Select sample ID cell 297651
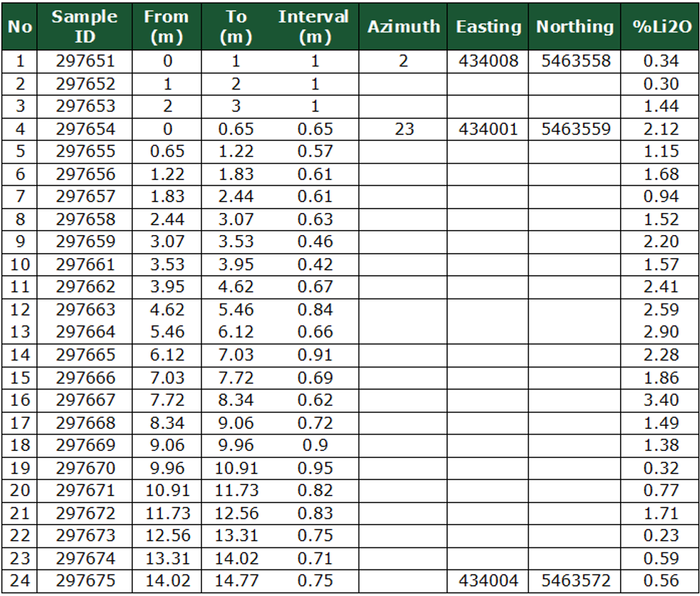Screen dimensions: 700x596 tap(85, 61)
